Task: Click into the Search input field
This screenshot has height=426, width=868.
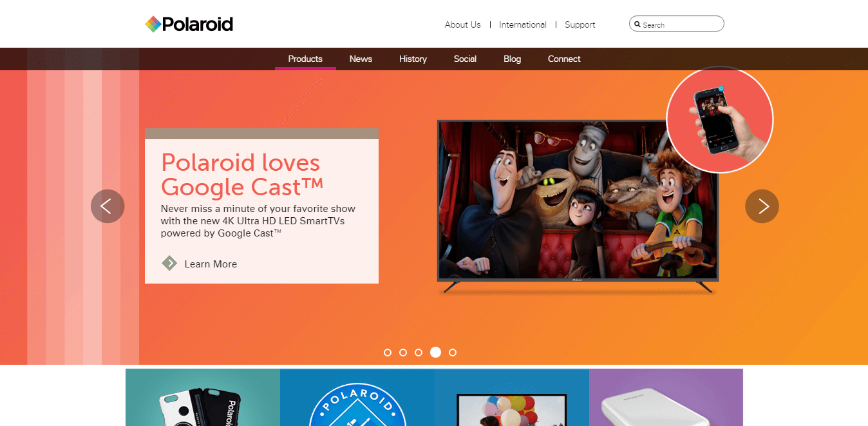Action: pos(677,24)
